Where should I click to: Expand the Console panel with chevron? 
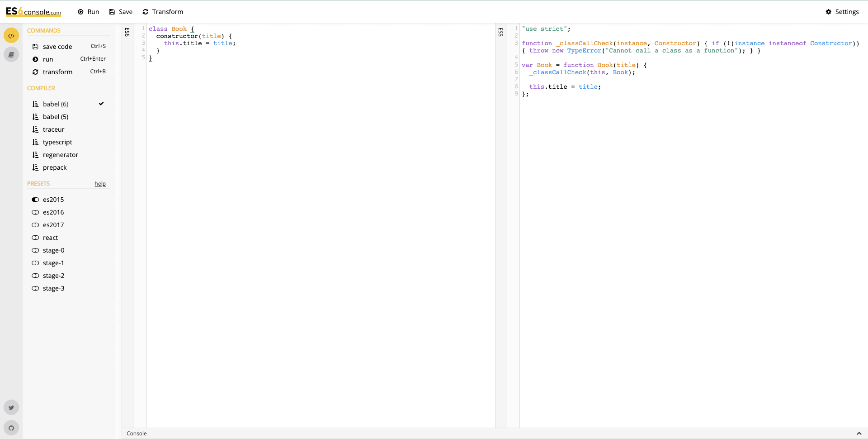click(859, 434)
